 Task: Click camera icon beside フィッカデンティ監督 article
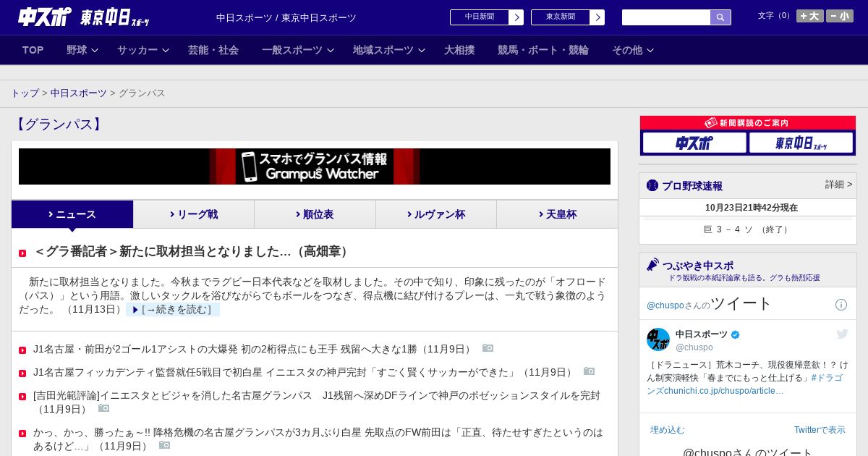coord(589,371)
